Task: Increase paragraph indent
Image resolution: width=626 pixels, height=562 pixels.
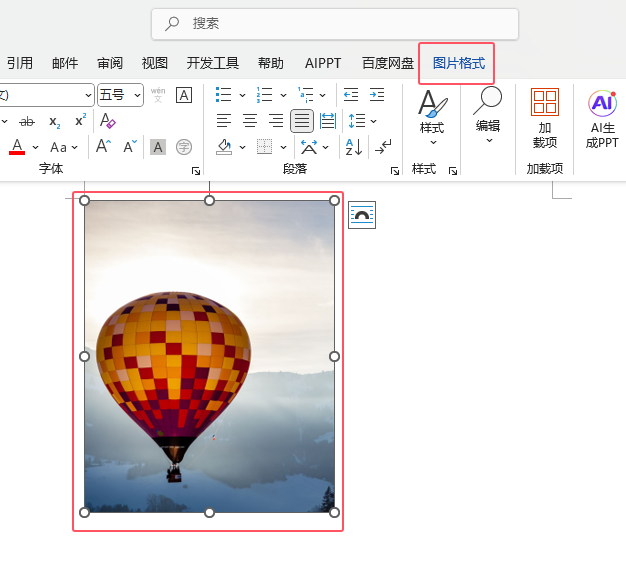Action: [377, 95]
